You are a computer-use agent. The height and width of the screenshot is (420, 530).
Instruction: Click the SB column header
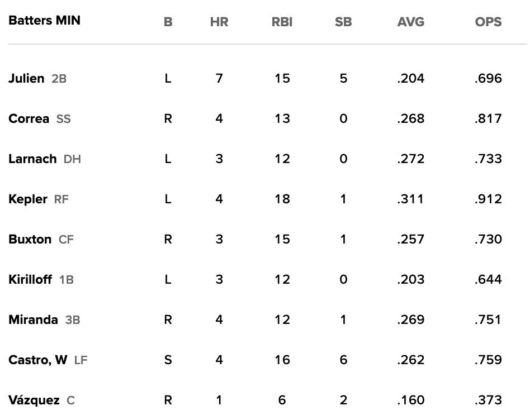(x=343, y=22)
